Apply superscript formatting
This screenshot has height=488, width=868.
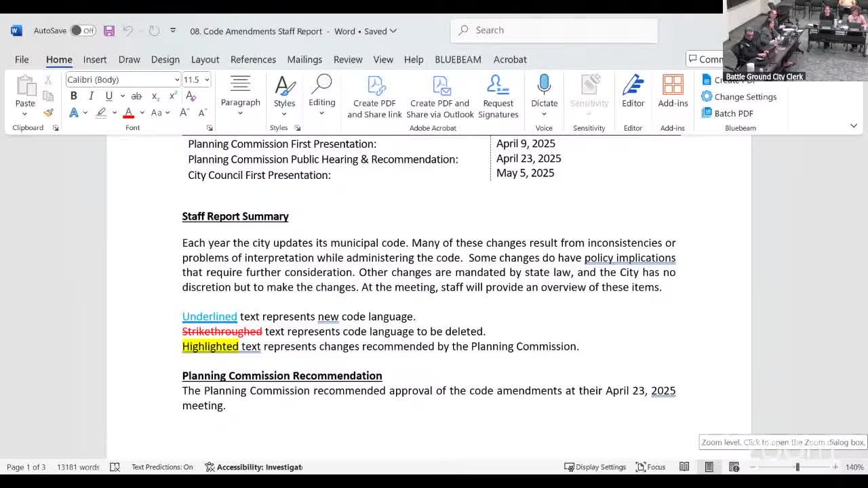point(173,96)
